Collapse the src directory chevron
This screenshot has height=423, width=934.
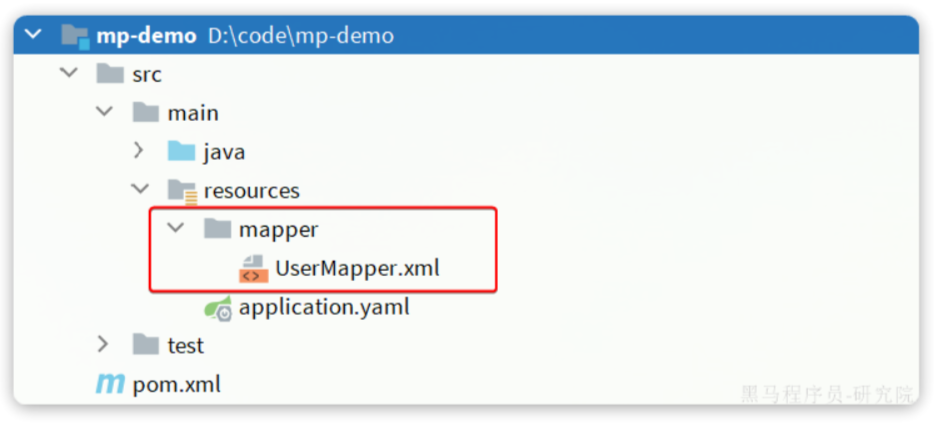click(68, 74)
